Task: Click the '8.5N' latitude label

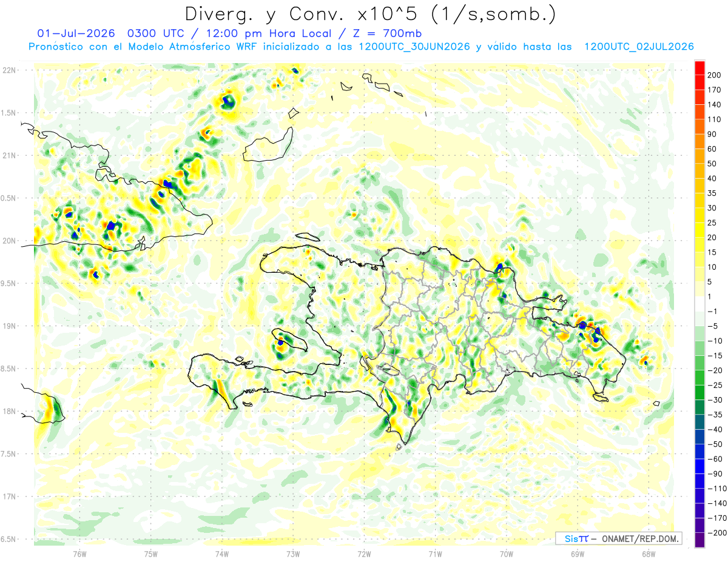Action: click(x=8, y=369)
